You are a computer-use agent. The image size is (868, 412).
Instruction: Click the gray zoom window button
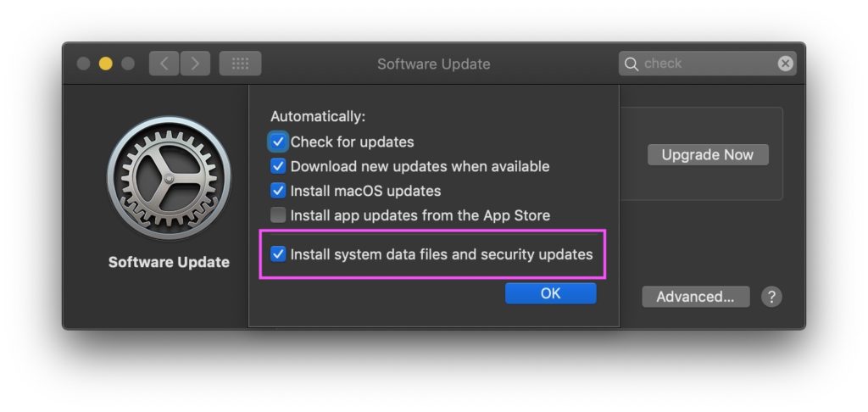[128, 64]
